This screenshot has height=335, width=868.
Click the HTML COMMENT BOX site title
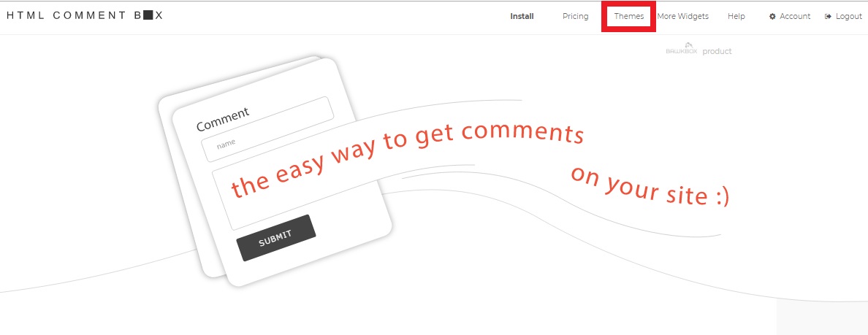tap(85, 15)
